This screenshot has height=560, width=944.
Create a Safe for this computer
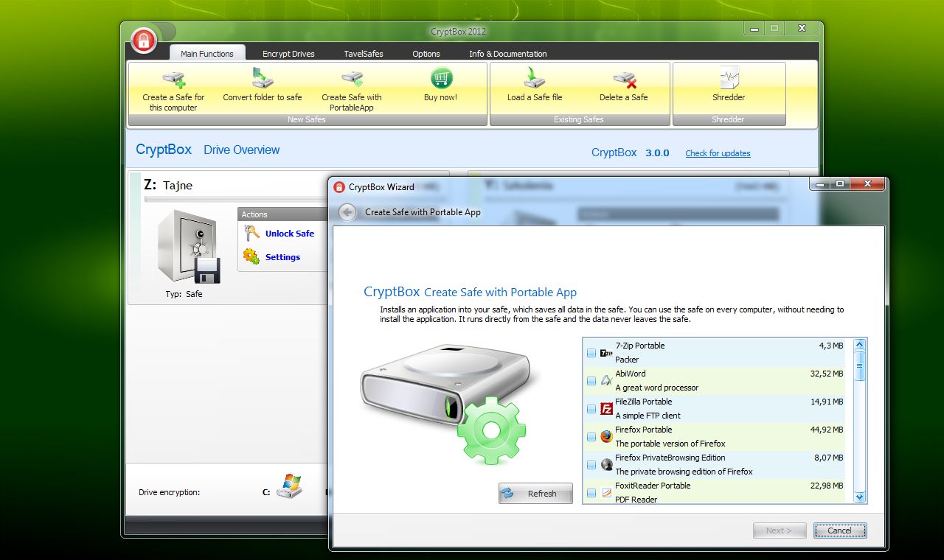[x=173, y=91]
